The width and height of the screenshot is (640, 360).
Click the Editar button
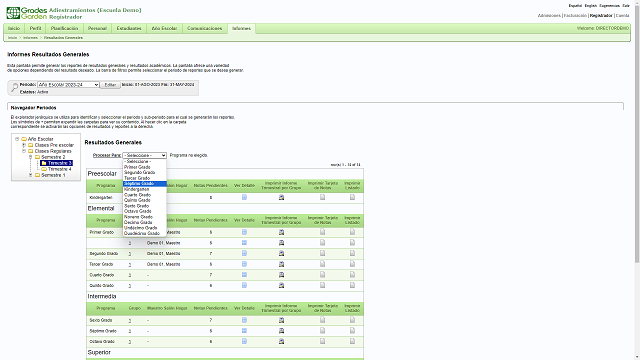point(110,85)
